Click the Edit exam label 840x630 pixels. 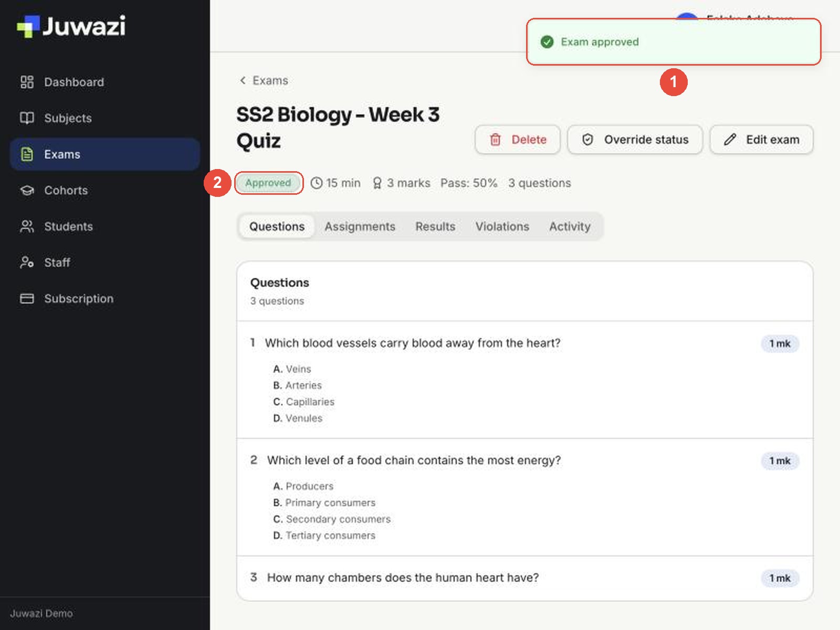click(x=773, y=140)
